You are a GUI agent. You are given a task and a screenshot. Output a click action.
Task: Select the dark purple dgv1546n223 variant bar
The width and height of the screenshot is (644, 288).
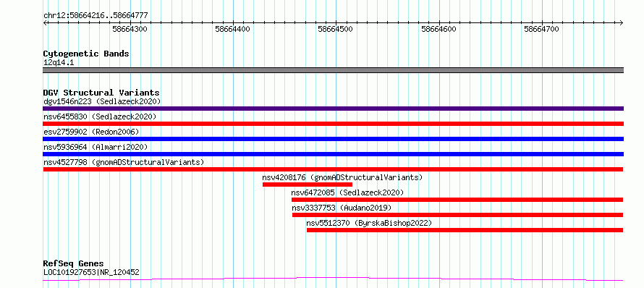click(333, 109)
